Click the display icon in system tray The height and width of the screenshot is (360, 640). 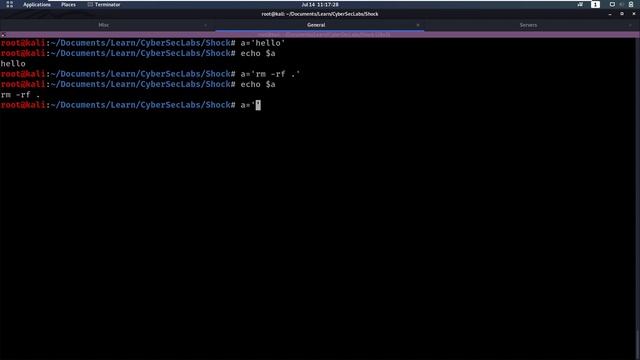click(x=612, y=4)
